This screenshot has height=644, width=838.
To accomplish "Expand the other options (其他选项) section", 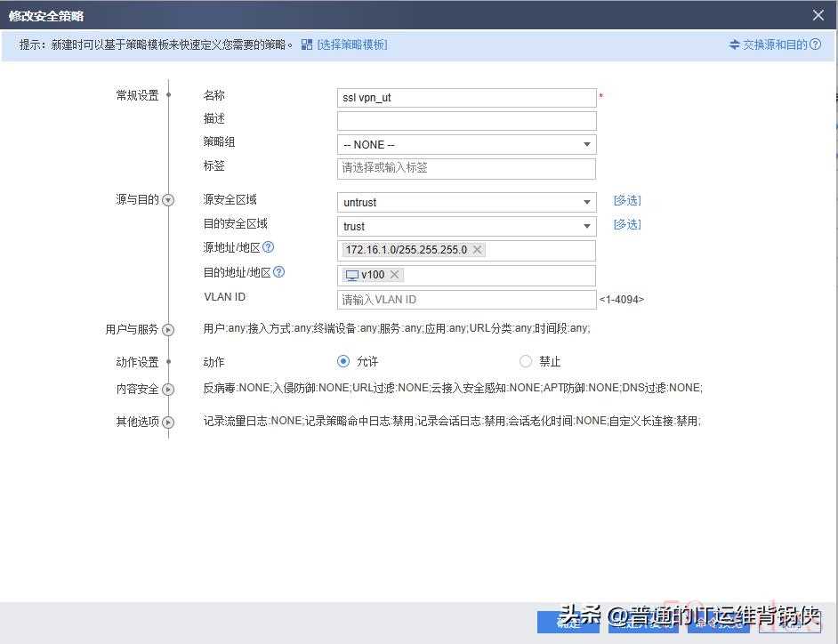I will coord(168,423).
